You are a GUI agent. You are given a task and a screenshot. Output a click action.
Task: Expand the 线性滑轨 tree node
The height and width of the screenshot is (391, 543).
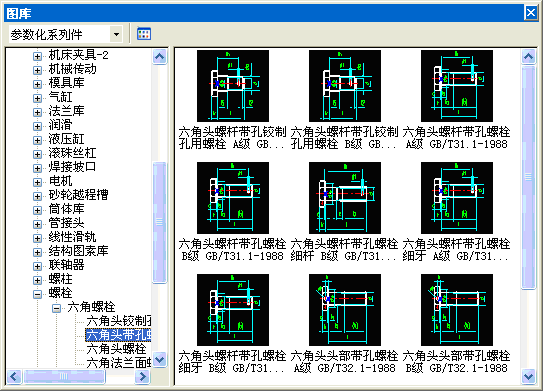[37, 238]
